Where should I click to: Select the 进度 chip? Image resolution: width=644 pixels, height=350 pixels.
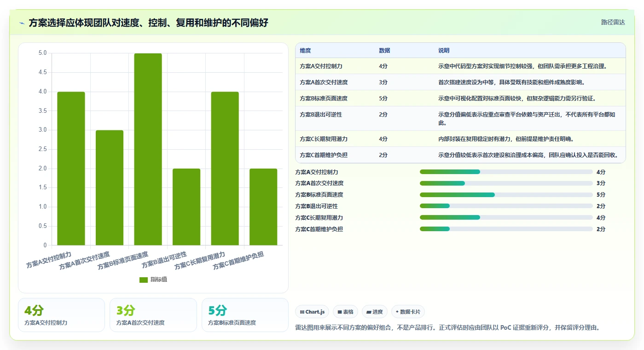click(375, 312)
